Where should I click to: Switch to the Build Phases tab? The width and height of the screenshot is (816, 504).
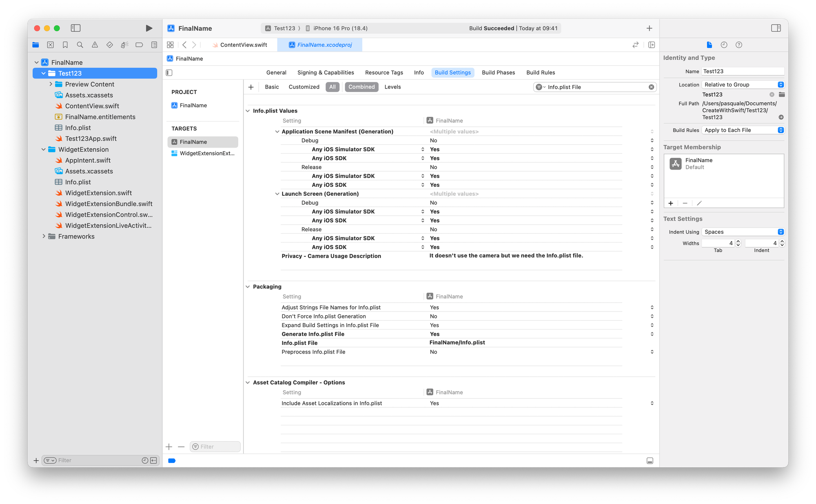click(x=498, y=73)
